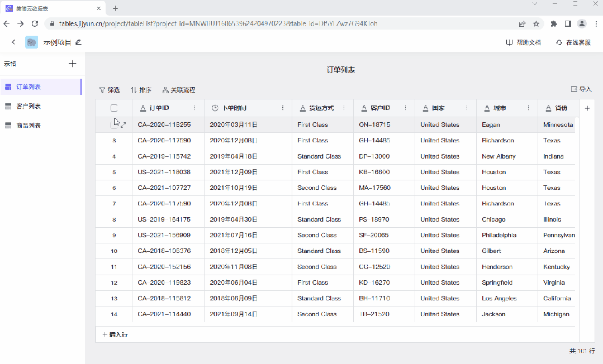The height and width of the screenshot is (364, 603).
Task: Add a new table with the plus icon
Action: pos(72,64)
